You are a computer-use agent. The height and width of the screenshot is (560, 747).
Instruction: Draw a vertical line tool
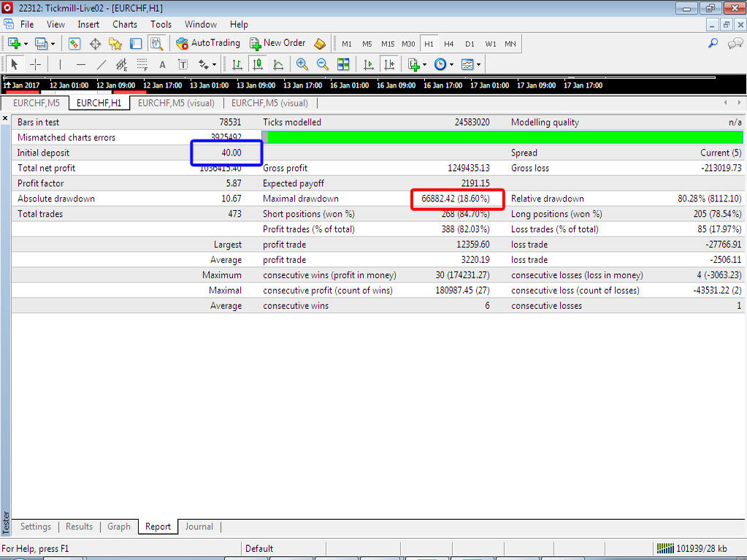pyautogui.click(x=60, y=64)
